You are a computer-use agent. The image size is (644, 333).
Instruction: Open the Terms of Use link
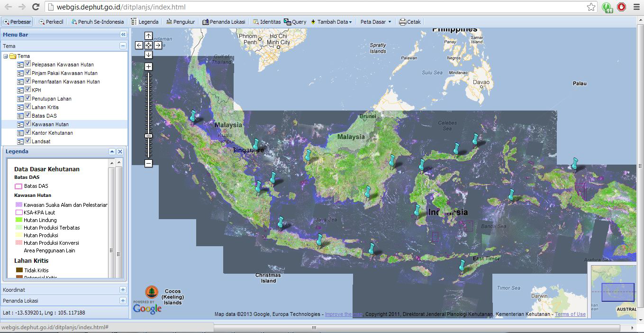570,314
